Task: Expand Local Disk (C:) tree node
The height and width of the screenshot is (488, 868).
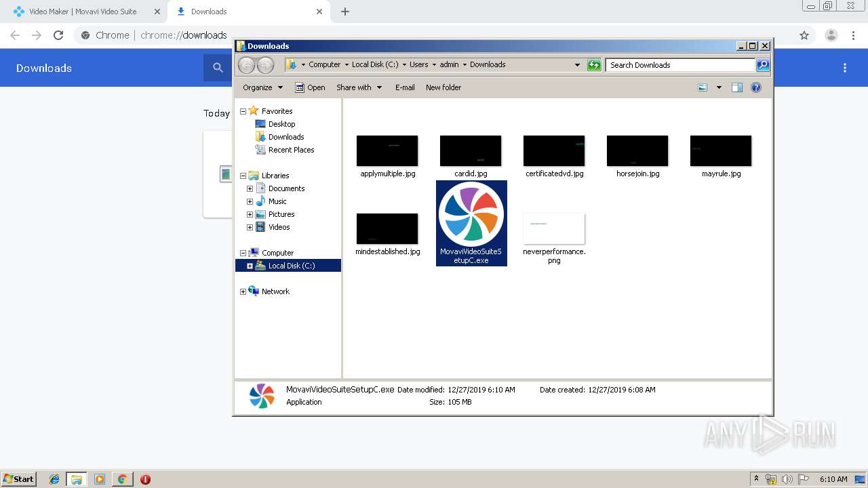Action: point(250,266)
